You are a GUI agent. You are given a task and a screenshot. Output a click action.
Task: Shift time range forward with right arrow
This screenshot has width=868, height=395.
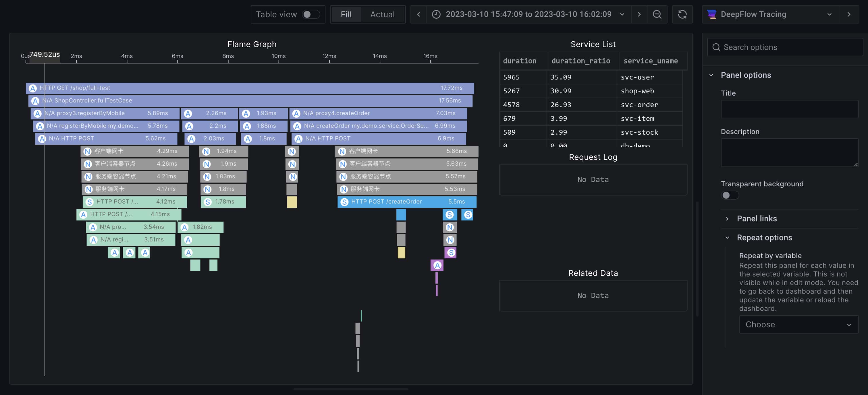tap(639, 14)
